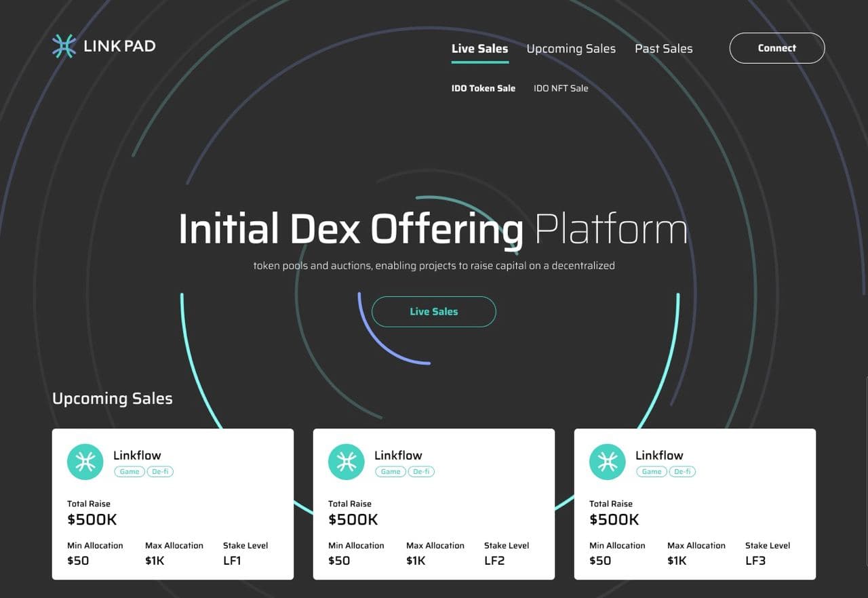Open the Linkflow title on LF2 card

(x=398, y=456)
